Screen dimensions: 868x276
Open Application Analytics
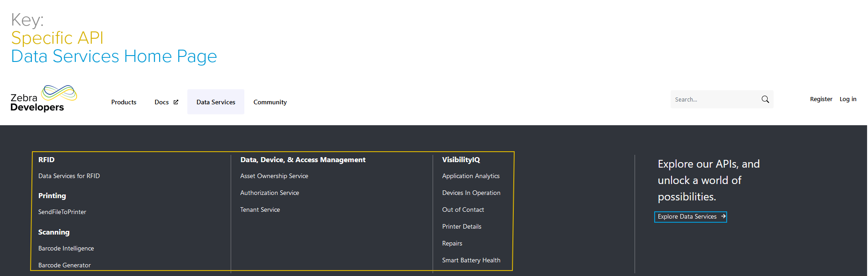[471, 176]
